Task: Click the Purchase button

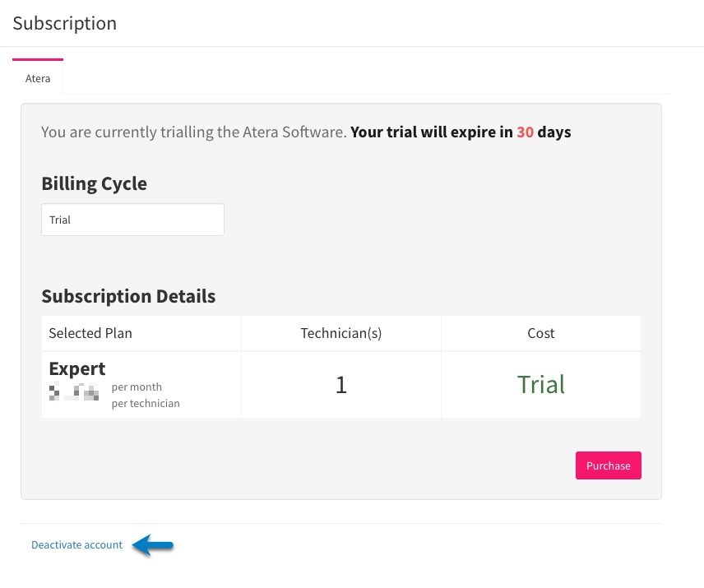Action: (609, 465)
